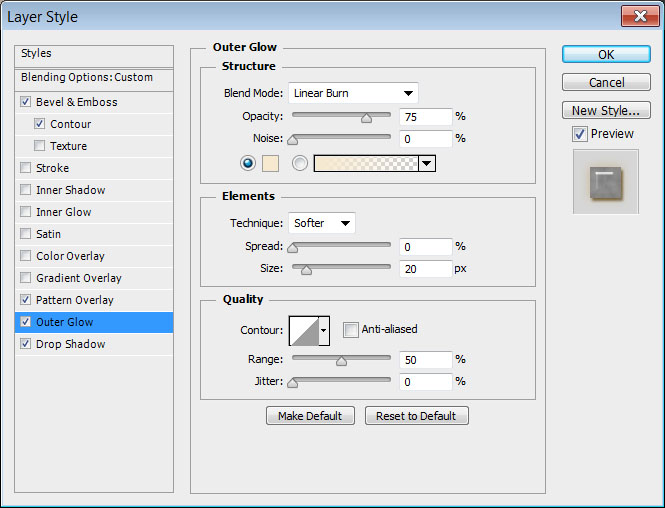Toggle the Anti-aliased checkbox

[350, 329]
